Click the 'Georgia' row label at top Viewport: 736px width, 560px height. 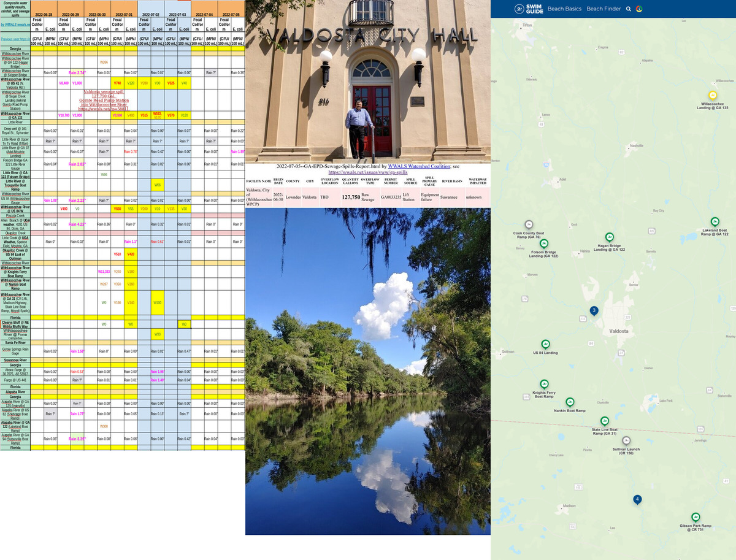[x=15, y=48]
